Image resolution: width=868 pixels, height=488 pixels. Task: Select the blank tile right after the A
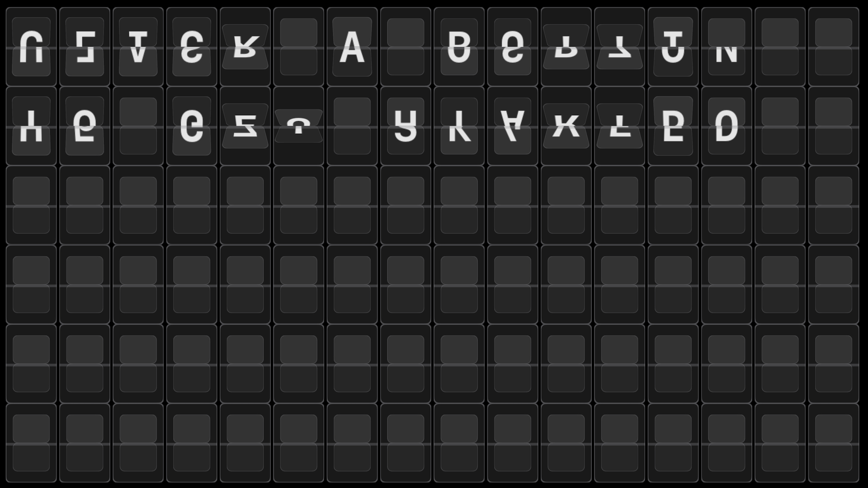[406, 47]
